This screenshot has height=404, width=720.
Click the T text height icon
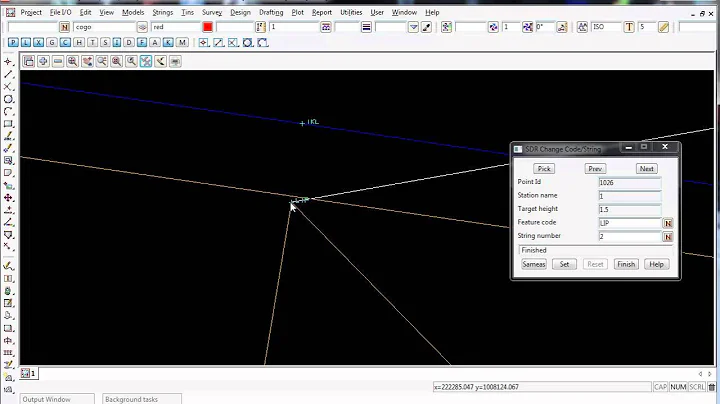coord(629,27)
